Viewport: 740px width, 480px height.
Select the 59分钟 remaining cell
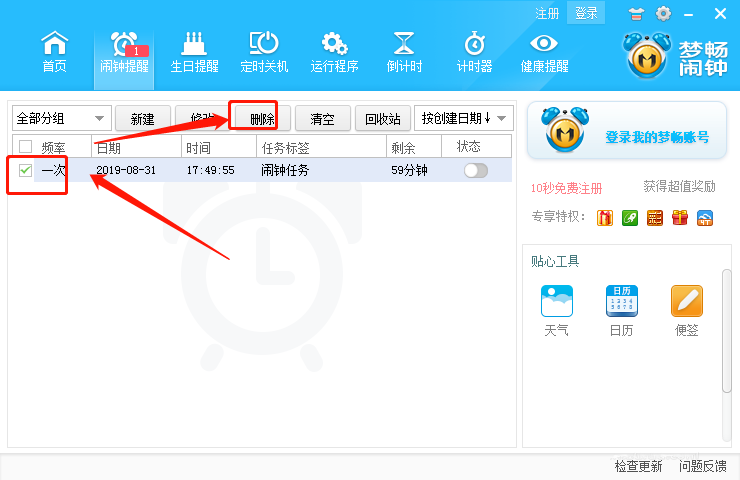coord(409,170)
